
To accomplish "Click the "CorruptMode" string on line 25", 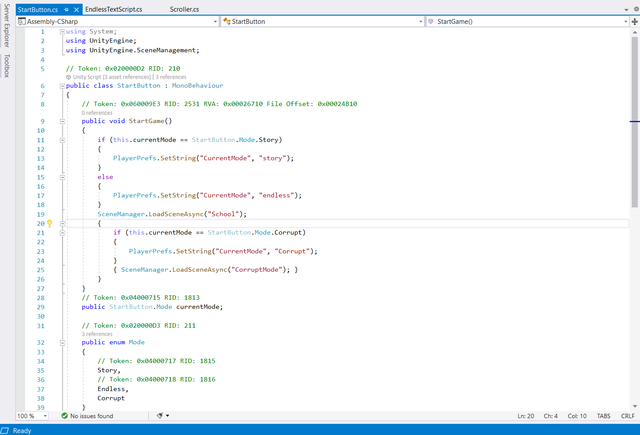I will [257, 270].
